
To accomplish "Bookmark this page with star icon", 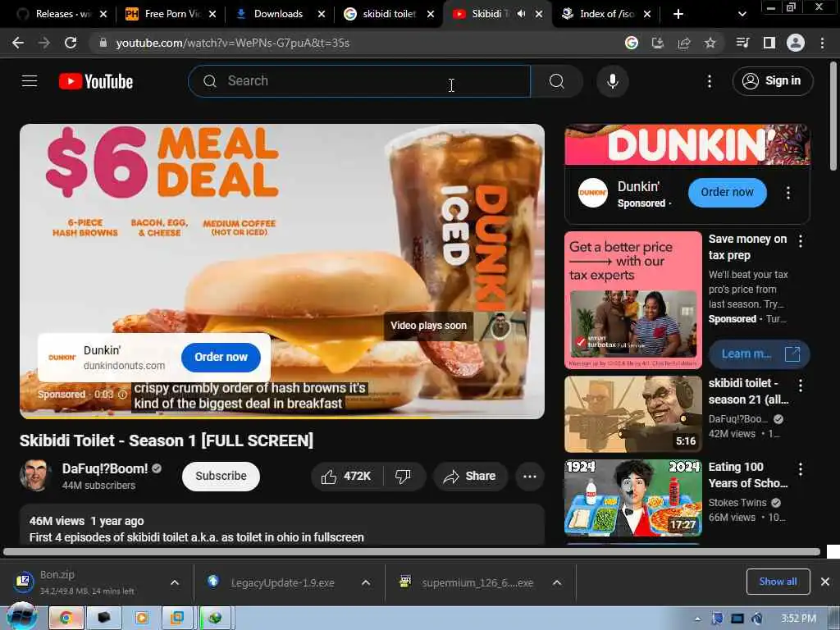I will tap(710, 43).
